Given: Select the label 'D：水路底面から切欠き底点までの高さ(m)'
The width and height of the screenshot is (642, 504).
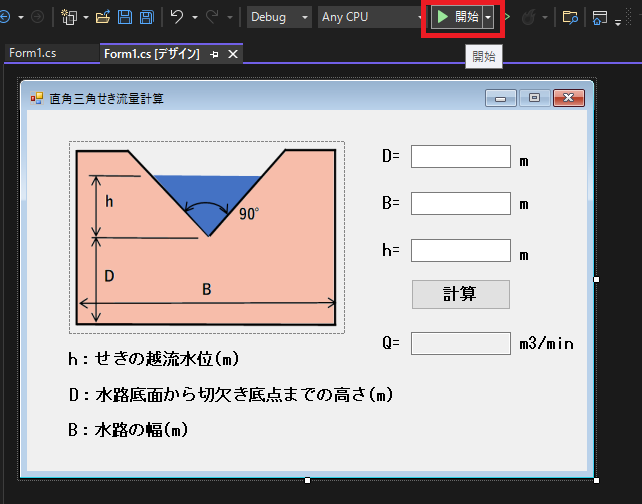Looking at the screenshot, I should tap(231, 395).
